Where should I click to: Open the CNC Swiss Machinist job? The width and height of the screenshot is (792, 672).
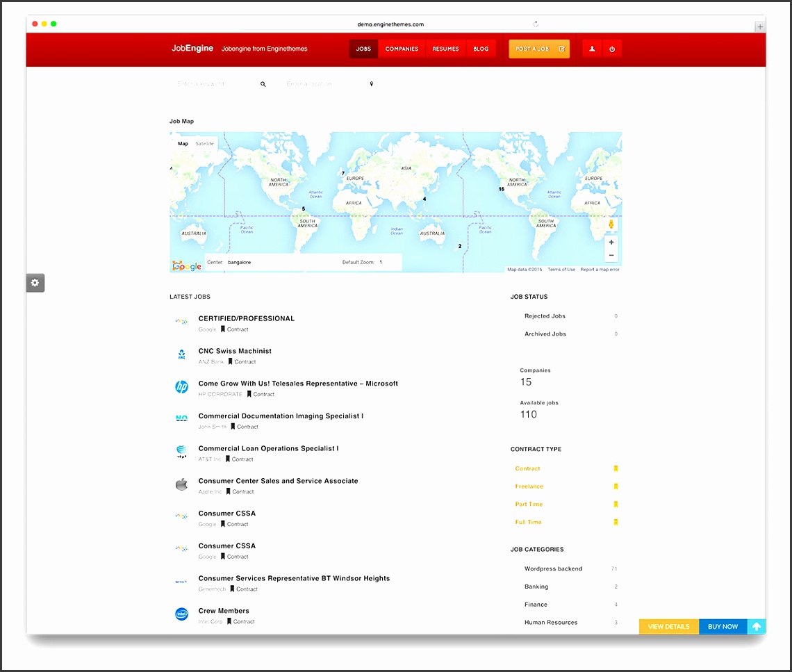[235, 351]
